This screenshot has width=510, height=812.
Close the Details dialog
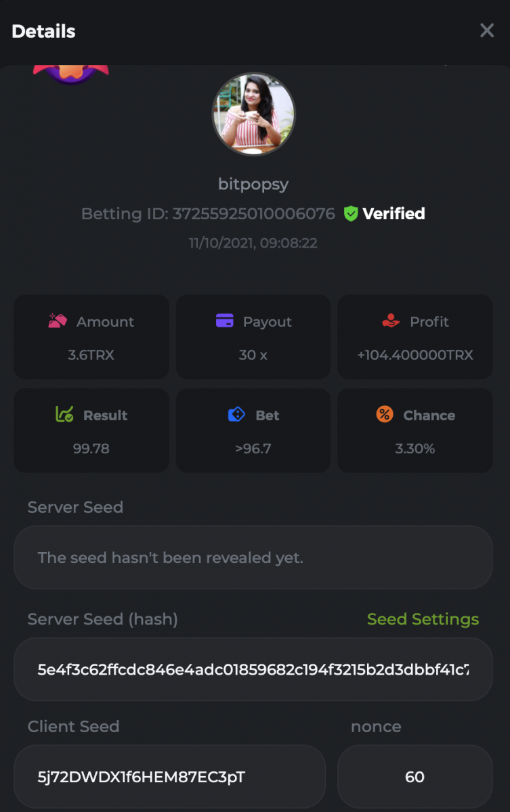pos(486,30)
